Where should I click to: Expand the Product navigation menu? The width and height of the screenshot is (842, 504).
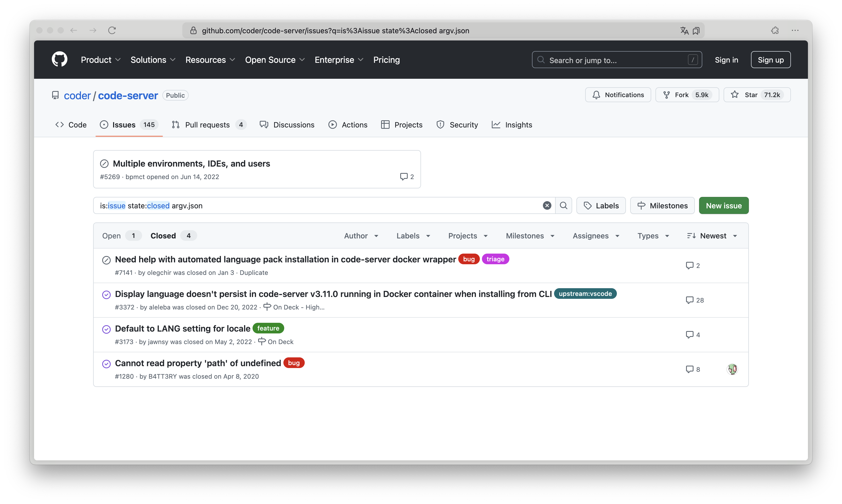101,60
